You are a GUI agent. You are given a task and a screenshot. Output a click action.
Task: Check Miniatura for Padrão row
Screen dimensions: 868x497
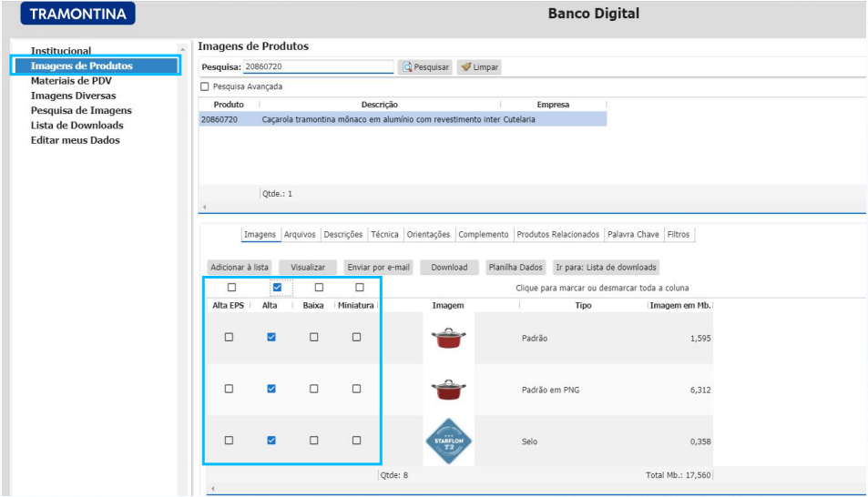point(356,337)
